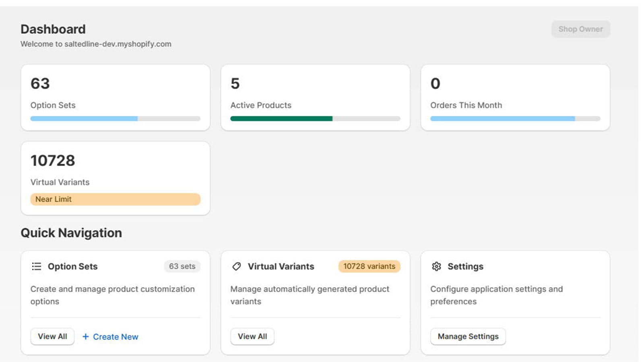Click the Manage Settings button
Screen dimensions: 644x362
tap(468, 336)
